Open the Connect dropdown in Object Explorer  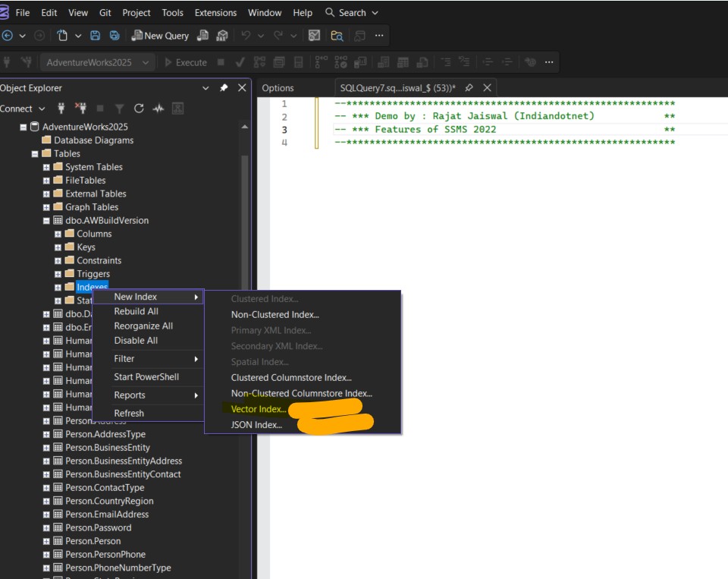tap(42, 108)
